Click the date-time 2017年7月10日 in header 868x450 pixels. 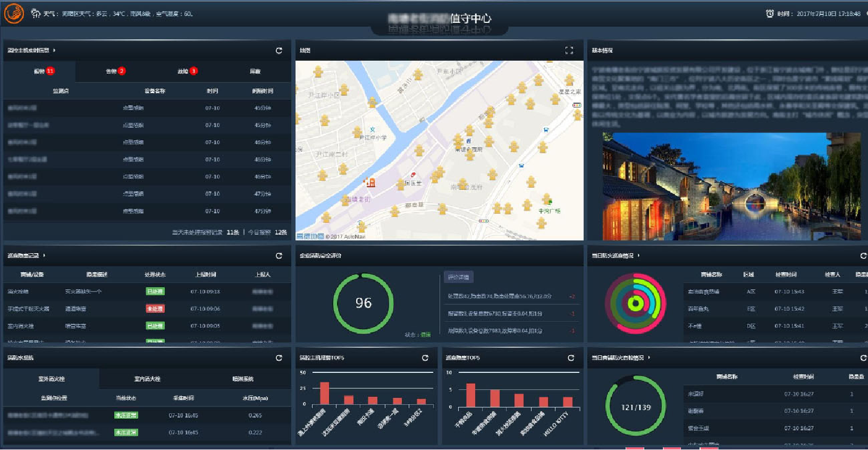pos(828,14)
